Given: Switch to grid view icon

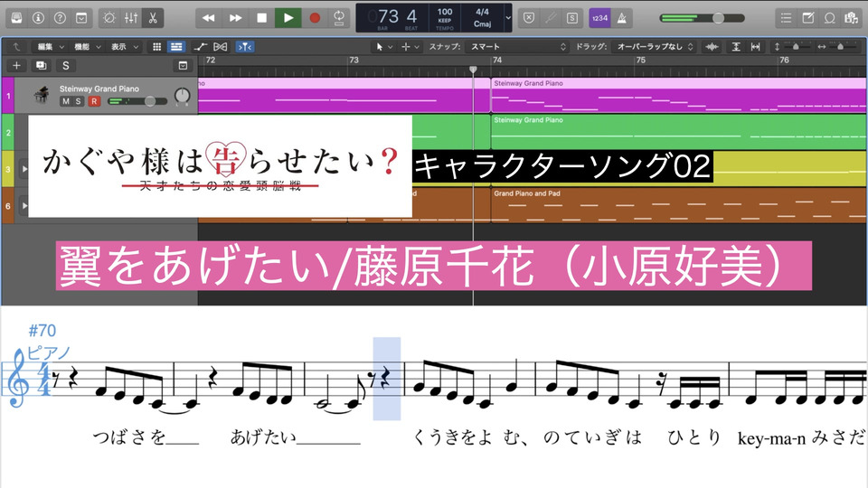Looking at the screenshot, I should [156, 47].
